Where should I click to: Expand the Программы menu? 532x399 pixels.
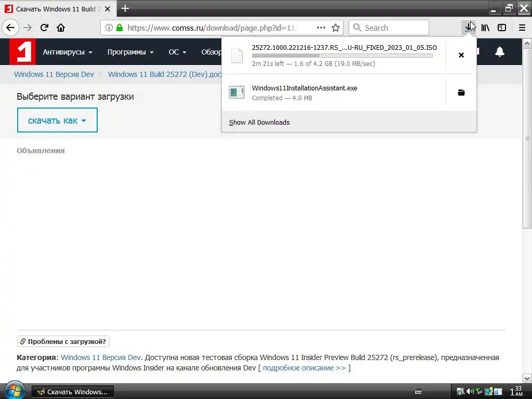pyautogui.click(x=130, y=52)
